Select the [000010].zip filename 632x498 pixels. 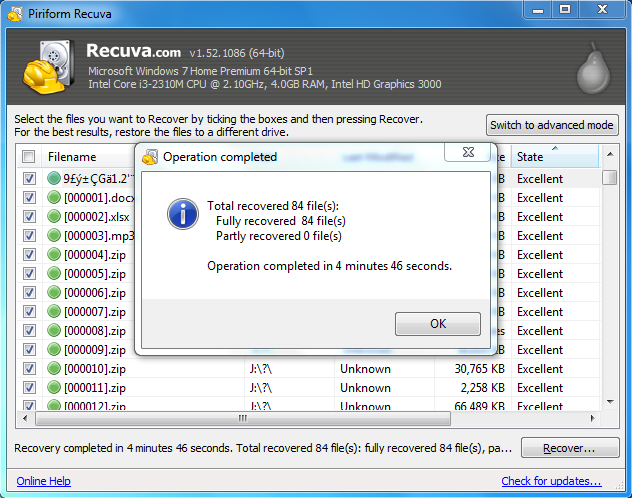tap(95, 369)
